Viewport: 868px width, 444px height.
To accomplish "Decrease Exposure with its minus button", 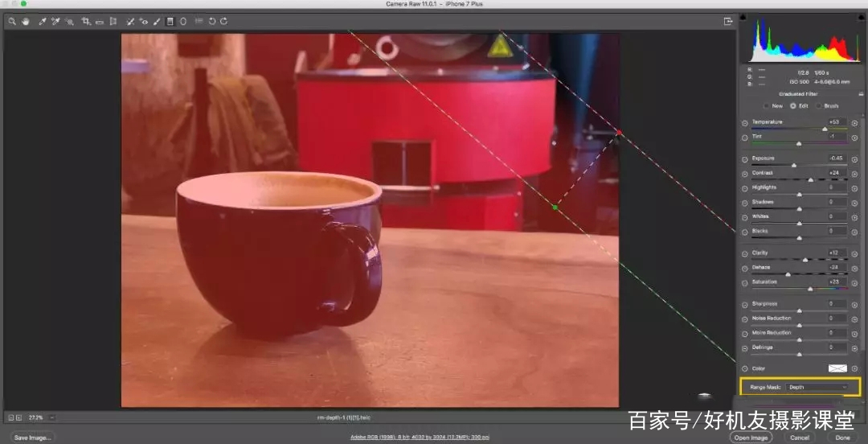I will coord(744,159).
